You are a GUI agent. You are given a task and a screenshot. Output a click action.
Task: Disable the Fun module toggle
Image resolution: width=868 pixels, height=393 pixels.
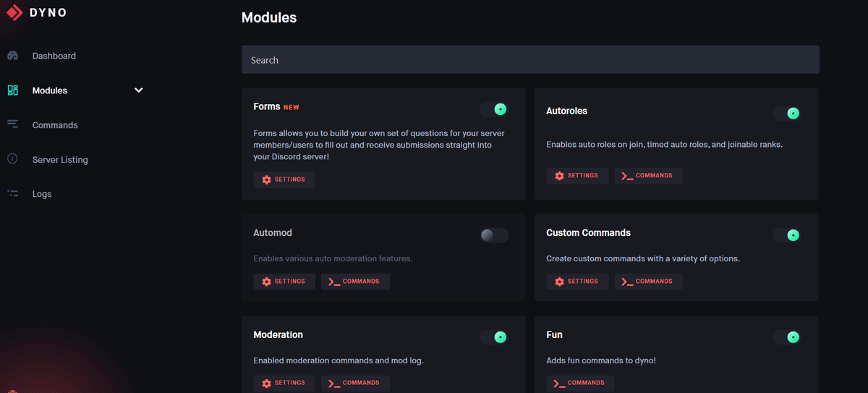787,337
